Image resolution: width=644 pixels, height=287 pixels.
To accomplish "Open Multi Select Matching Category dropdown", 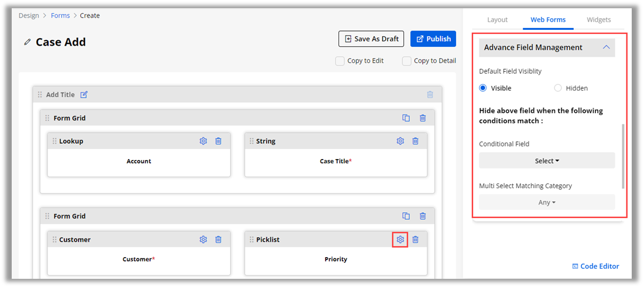I will [547, 202].
